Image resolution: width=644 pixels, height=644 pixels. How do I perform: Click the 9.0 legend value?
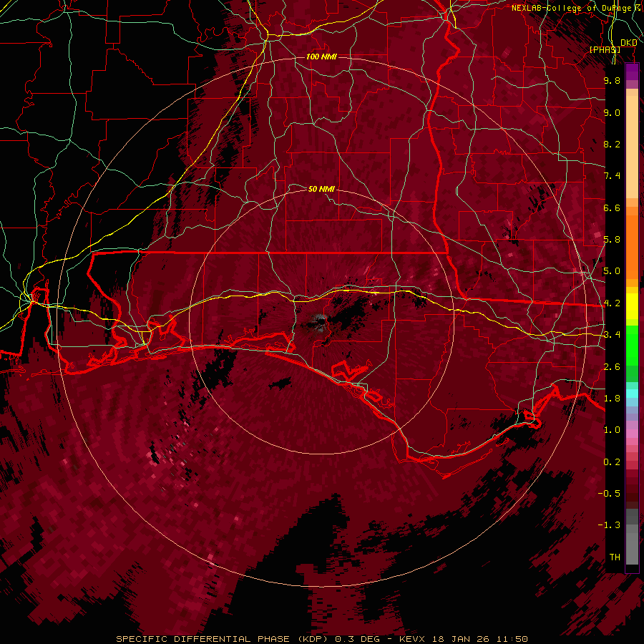click(612, 112)
